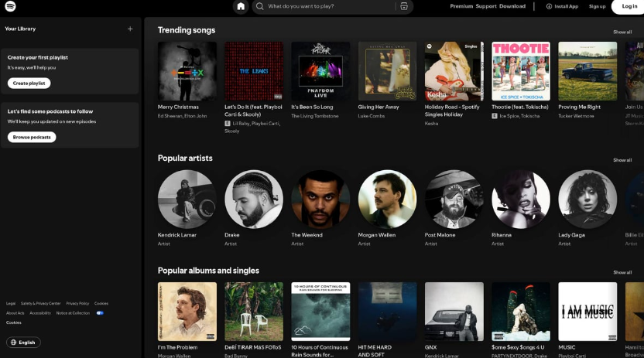Open Support in top navigation

[x=486, y=6]
